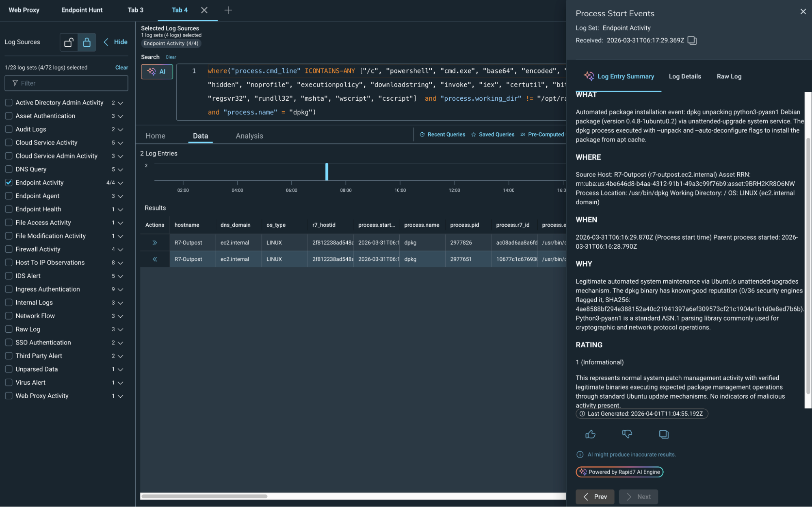Open the Analysis tab
Image resolution: width=812 pixels, height=507 pixels.
[249, 136]
